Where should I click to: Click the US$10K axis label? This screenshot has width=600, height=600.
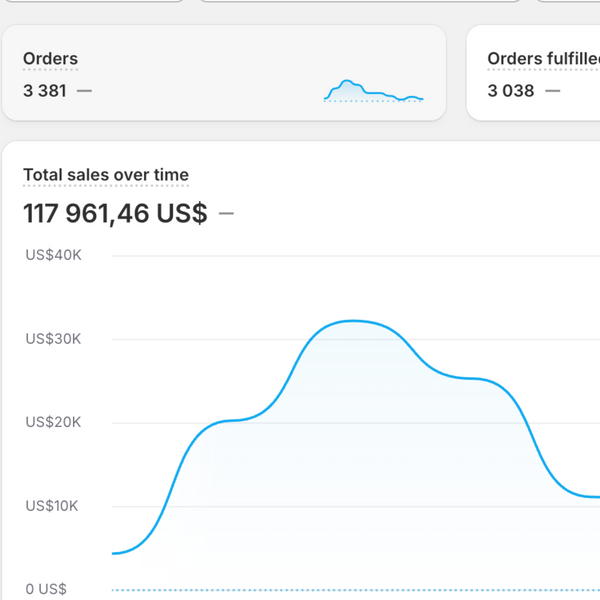[53, 506]
